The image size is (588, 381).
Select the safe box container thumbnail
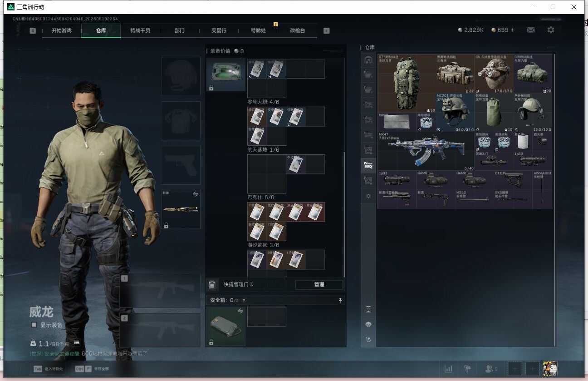225,327
